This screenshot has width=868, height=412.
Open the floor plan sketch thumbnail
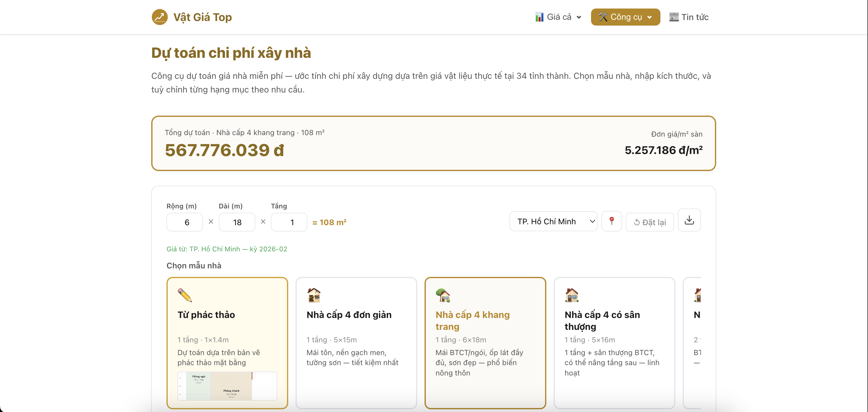pos(227,386)
